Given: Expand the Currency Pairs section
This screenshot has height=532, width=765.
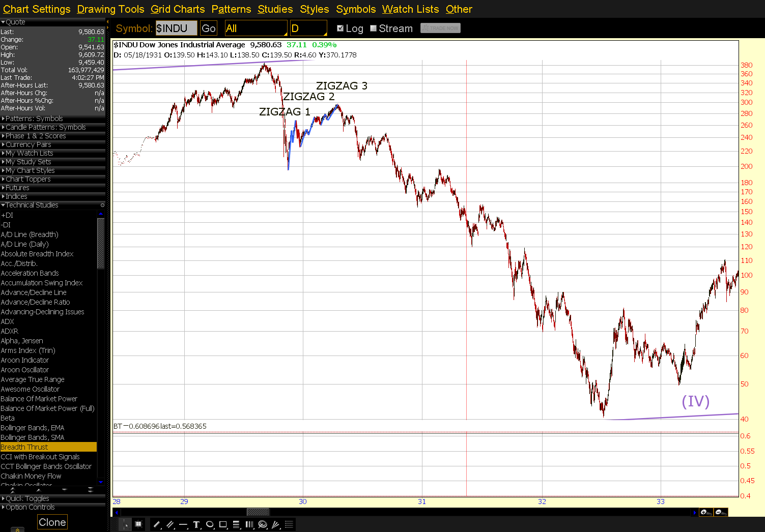Looking at the screenshot, I should point(53,144).
